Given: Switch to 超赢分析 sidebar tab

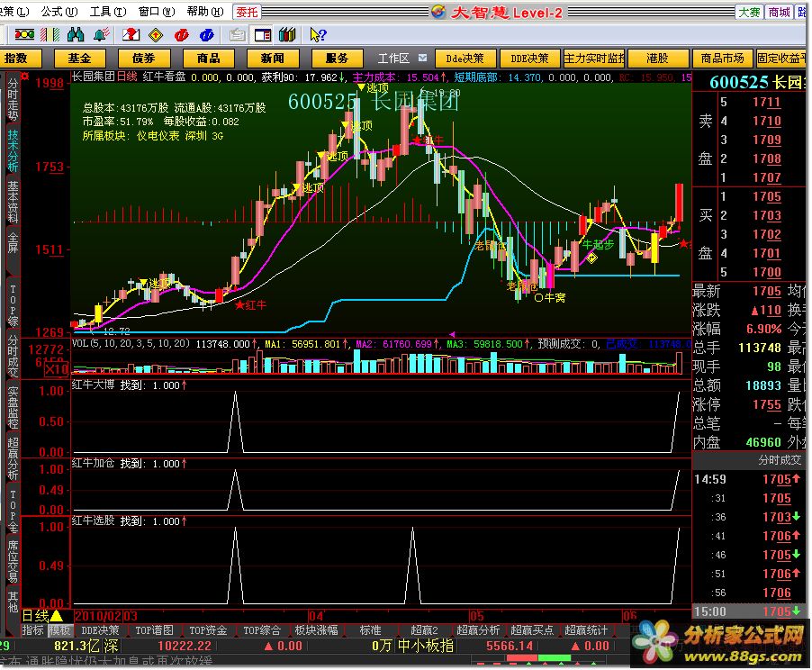Looking at the screenshot, I should point(12,459).
